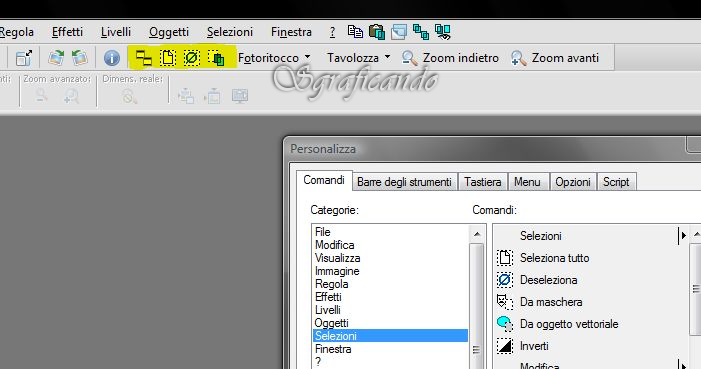
Task: Click the two linked rectangles icon in the highlighted toolbar
Action: coord(144,58)
